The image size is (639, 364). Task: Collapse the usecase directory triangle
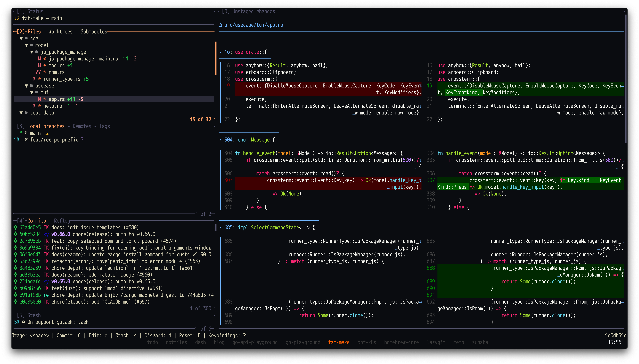point(27,86)
